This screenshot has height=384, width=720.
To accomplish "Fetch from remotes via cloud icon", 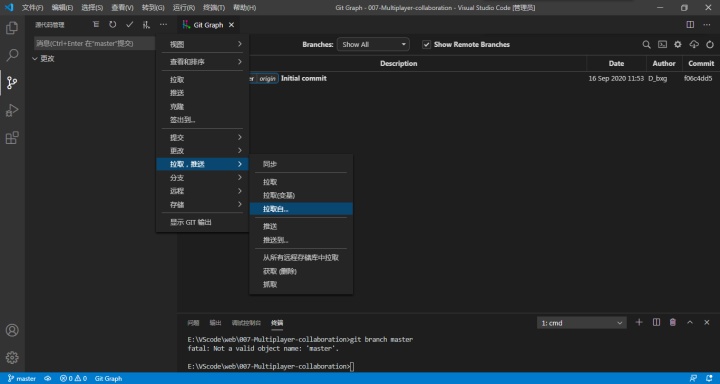I will click(x=694, y=45).
